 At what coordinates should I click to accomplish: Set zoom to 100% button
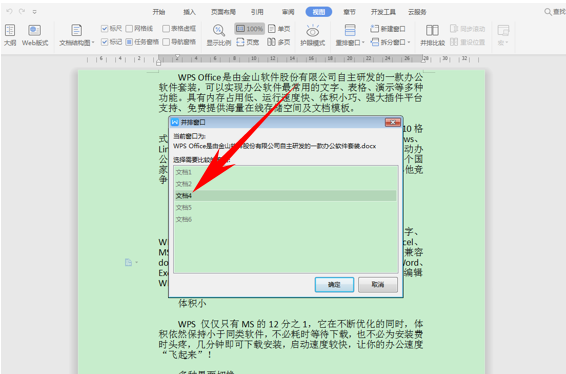(249, 29)
